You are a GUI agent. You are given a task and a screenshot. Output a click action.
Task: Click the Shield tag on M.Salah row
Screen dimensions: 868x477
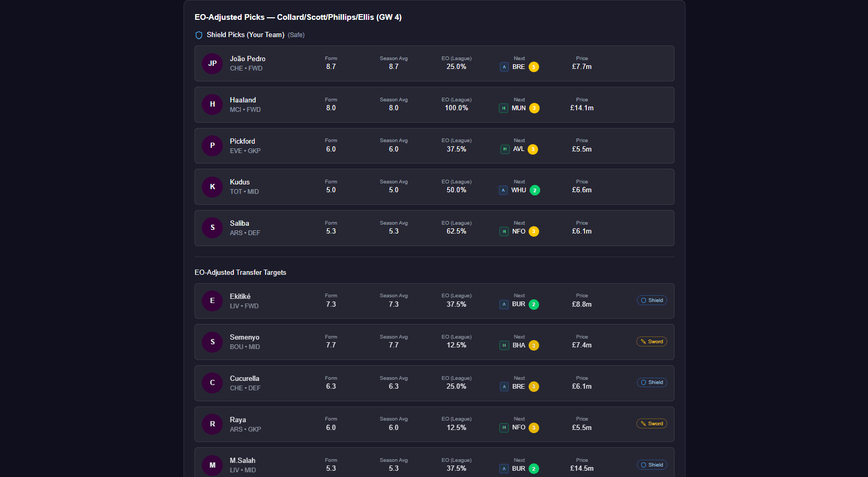click(652, 465)
